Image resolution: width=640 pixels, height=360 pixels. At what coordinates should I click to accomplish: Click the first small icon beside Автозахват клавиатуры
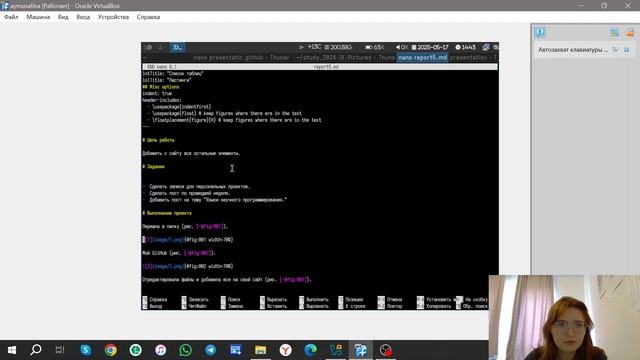click(615, 50)
